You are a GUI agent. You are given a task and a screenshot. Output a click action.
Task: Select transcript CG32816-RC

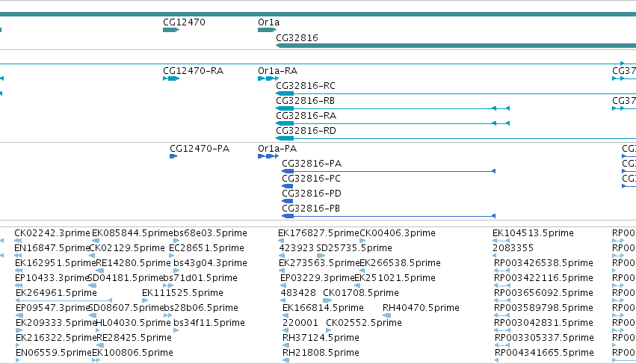click(306, 86)
